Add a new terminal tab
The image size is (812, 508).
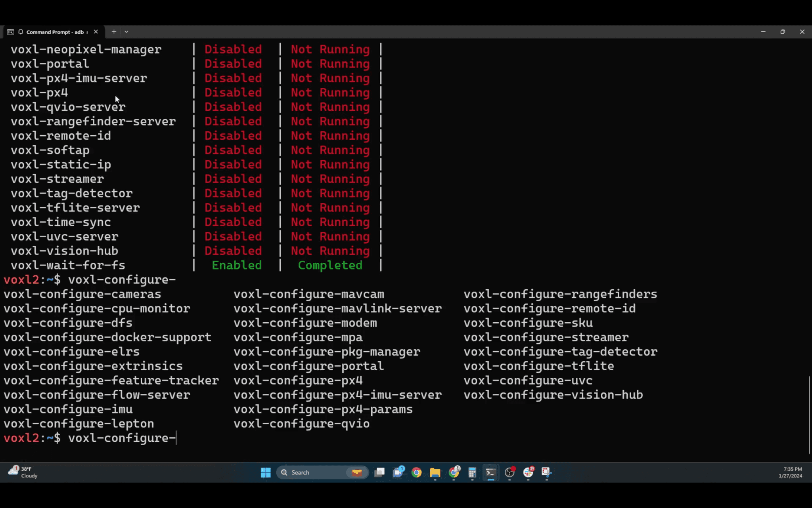click(x=114, y=32)
